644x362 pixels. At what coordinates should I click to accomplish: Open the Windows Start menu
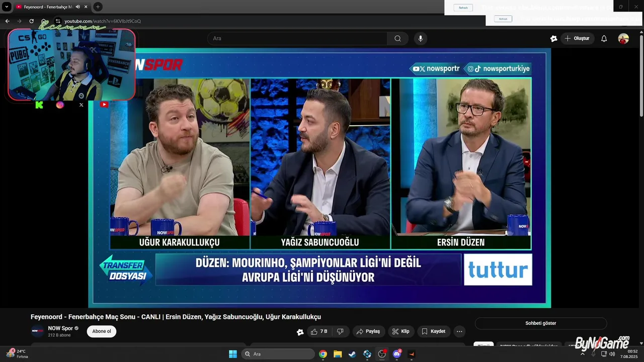(233, 354)
